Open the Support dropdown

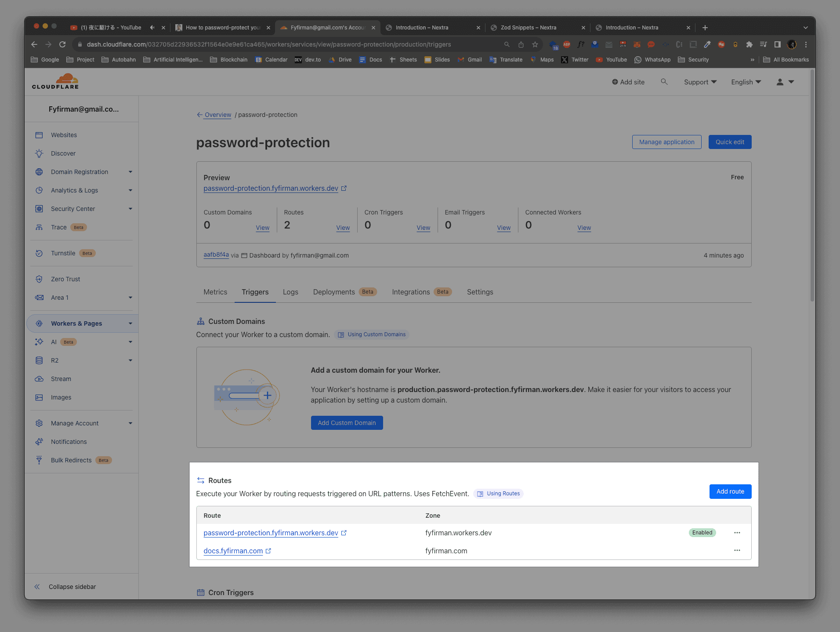[x=700, y=82]
